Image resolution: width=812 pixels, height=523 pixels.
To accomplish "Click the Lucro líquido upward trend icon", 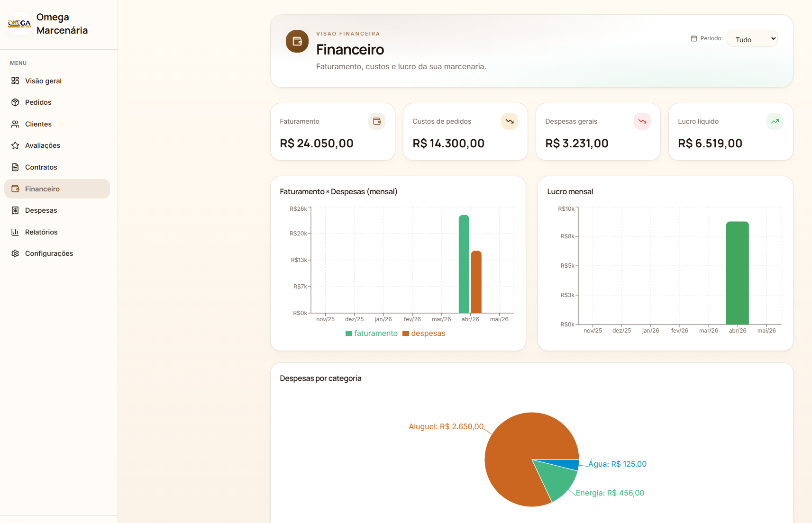I will (775, 121).
